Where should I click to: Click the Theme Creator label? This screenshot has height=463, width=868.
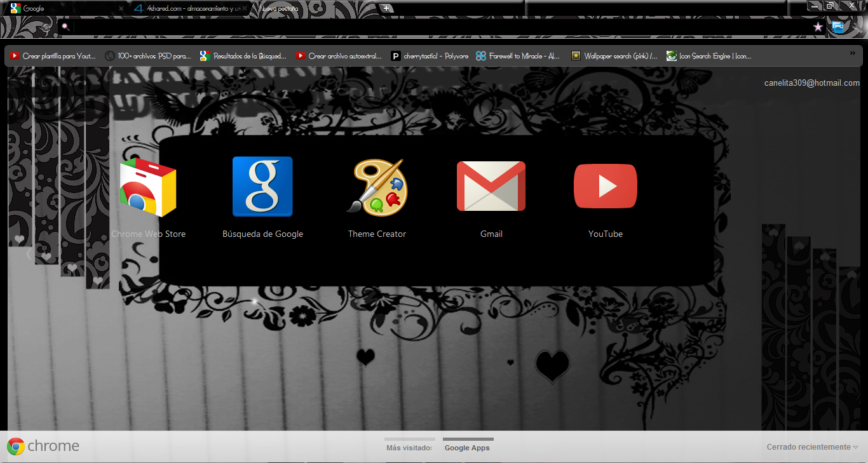coord(377,234)
